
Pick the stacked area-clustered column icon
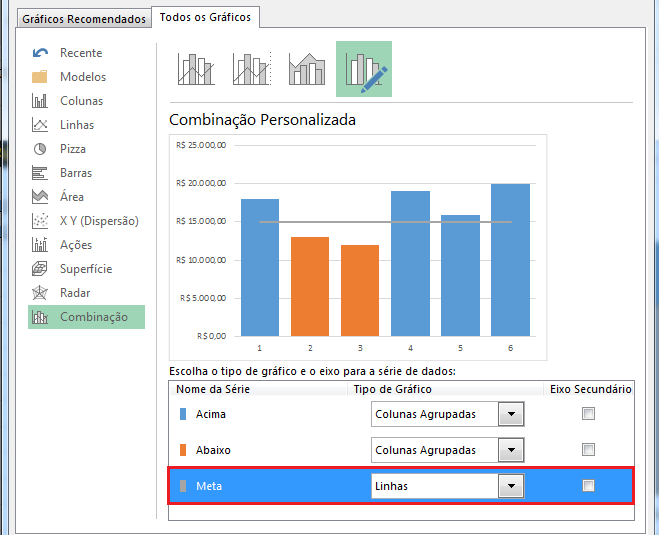pos(307,69)
